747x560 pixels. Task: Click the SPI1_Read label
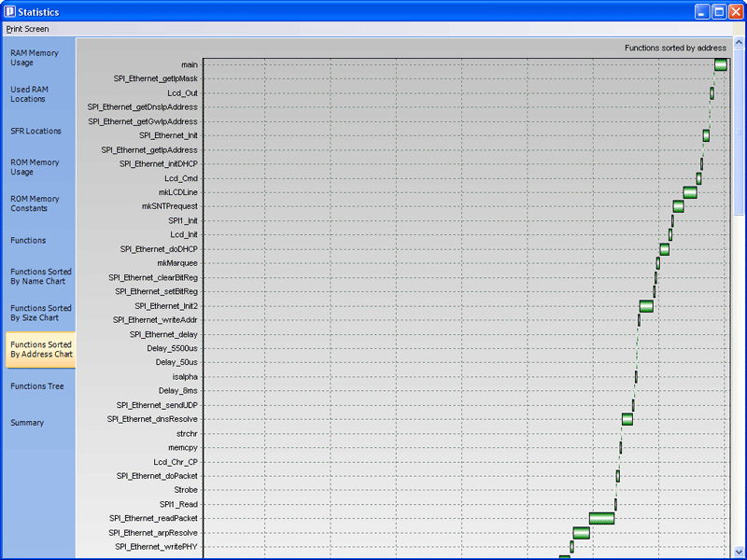click(178, 504)
